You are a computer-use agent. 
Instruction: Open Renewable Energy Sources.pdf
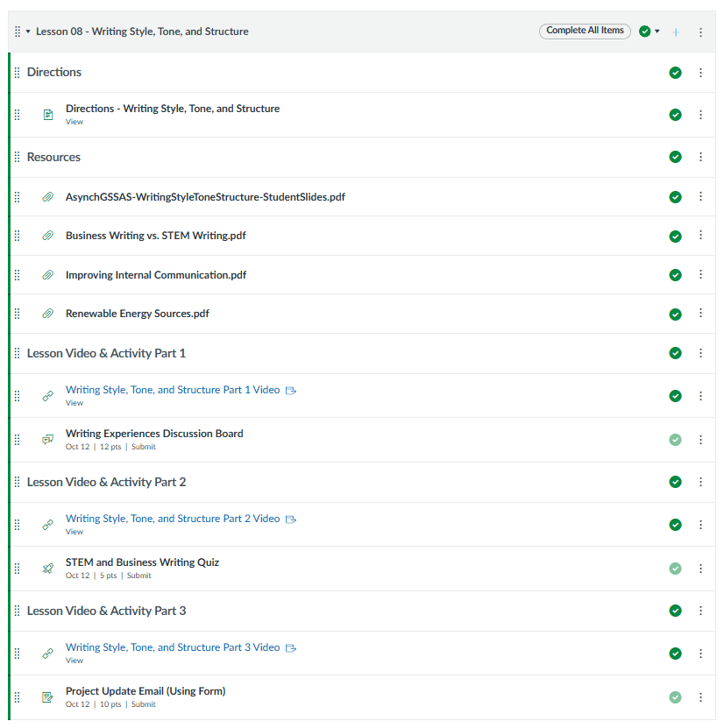(137, 314)
